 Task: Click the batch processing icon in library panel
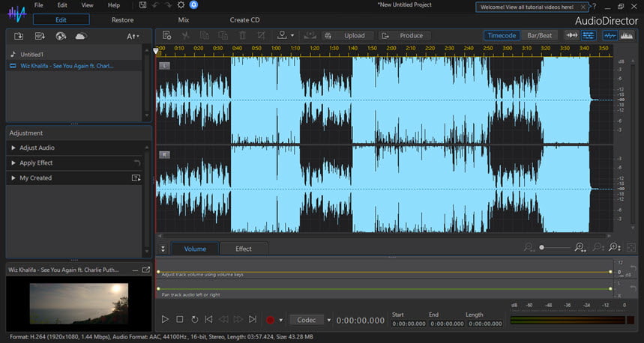pyautogui.click(x=40, y=36)
